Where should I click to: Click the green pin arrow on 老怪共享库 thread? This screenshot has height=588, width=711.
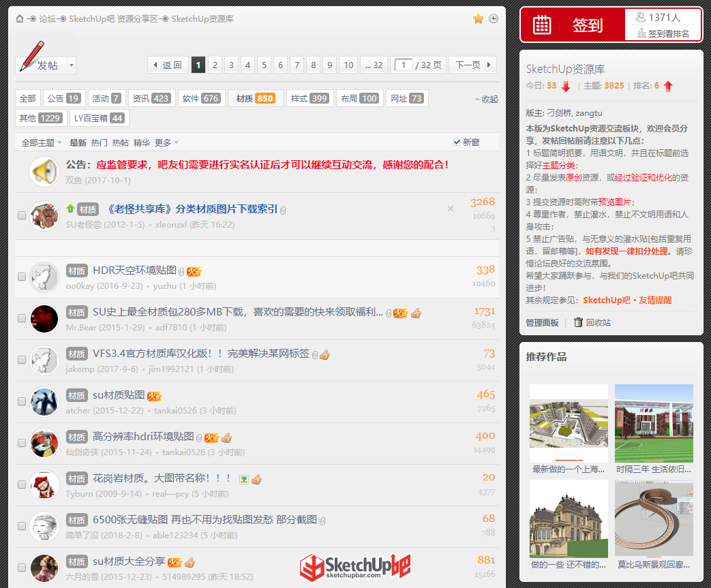click(x=70, y=208)
